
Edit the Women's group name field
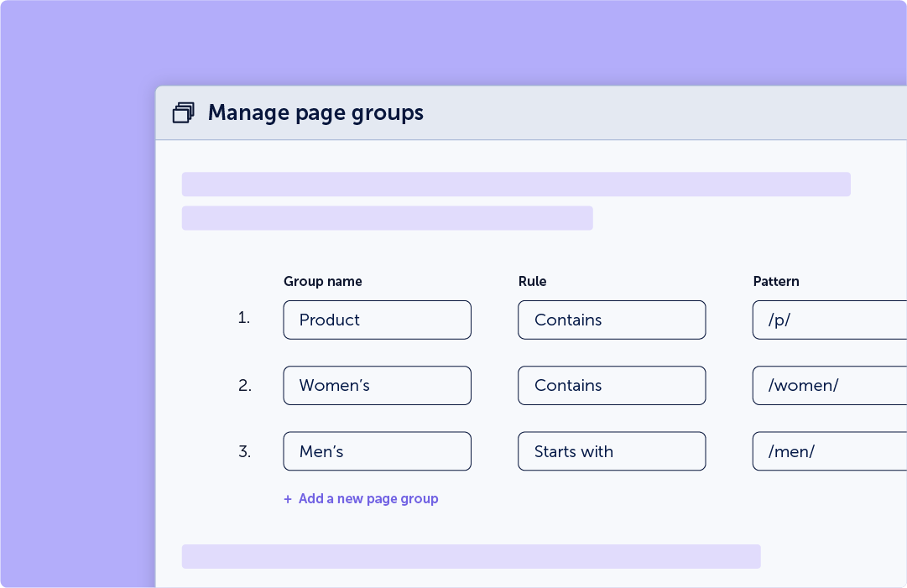pos(377,385)
